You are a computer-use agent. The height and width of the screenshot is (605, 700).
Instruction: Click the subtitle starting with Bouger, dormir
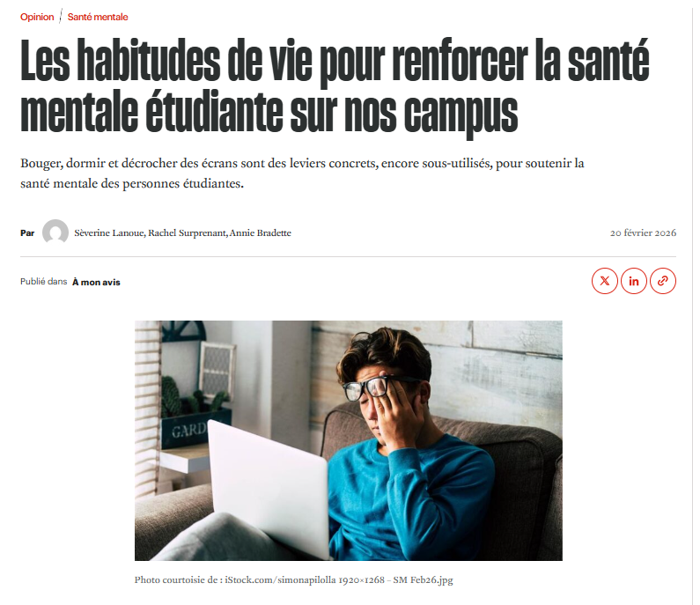302,173
